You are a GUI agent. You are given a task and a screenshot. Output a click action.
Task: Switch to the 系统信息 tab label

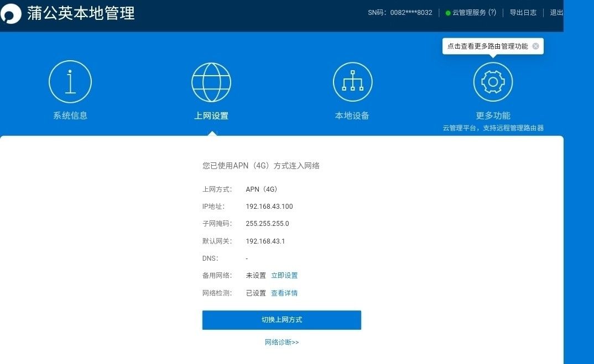coord(70,116)
